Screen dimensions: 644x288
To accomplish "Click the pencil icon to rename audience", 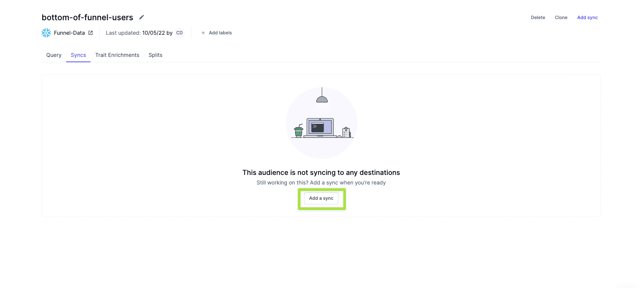I will [x=141, y=17].
